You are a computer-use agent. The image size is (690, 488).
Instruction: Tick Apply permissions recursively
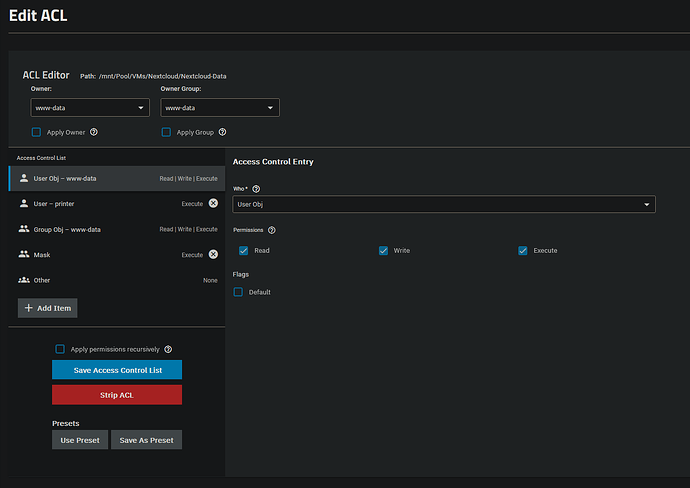click(60, 349)
